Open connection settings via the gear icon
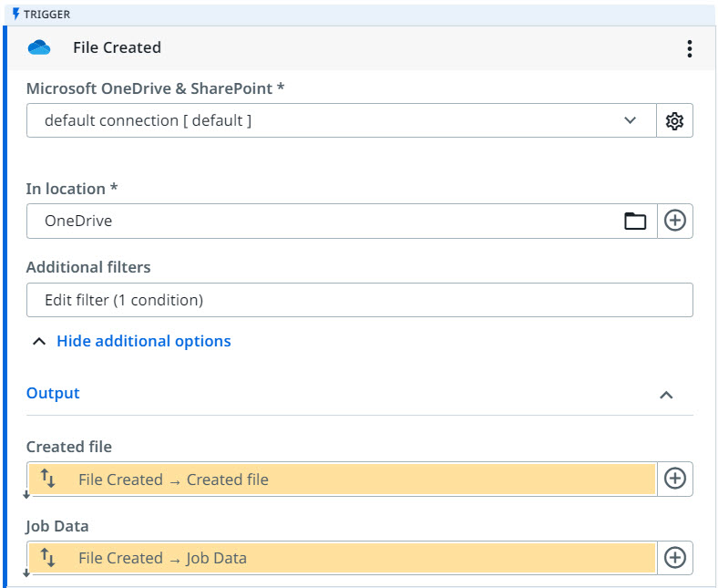 pos(674,120)
